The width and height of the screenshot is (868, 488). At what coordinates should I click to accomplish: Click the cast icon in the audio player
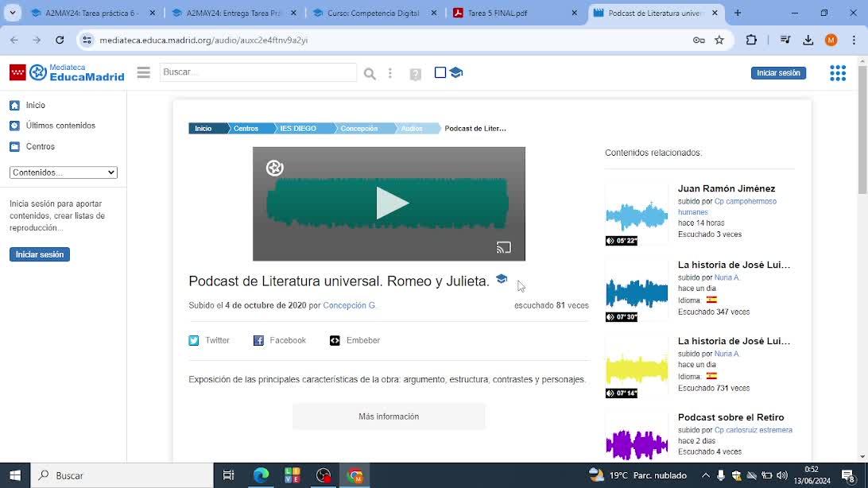(x=503, y=247)
